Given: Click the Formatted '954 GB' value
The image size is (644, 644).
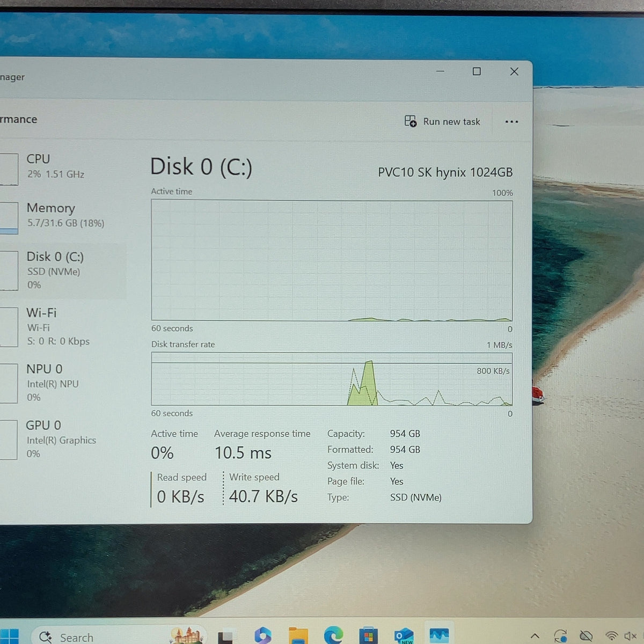Looking at the screenshot, I should [x=405, y=450].
